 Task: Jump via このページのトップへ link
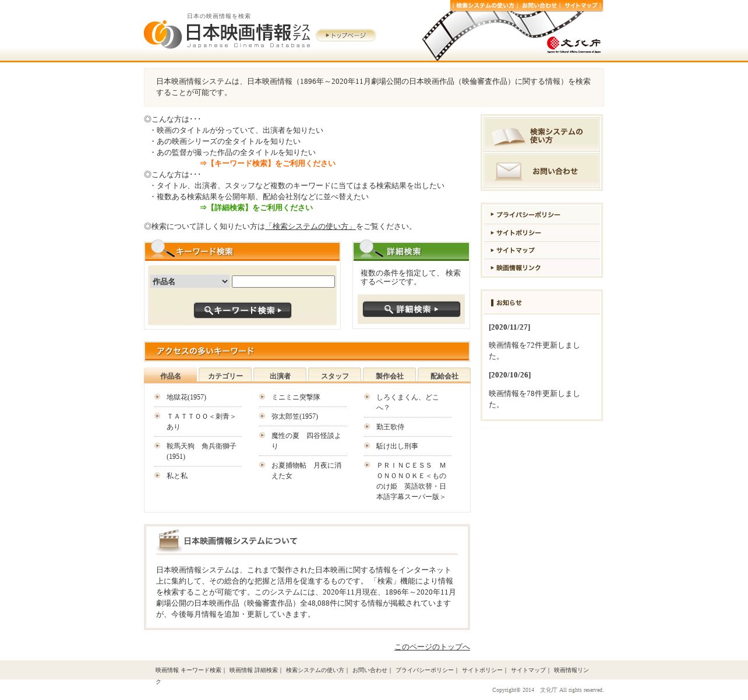coord(432,647)
